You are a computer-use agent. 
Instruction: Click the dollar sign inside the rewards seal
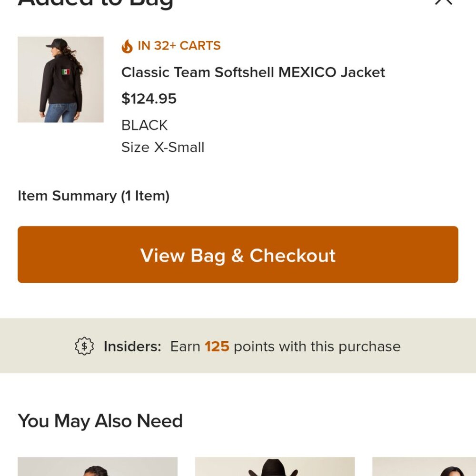84,347
